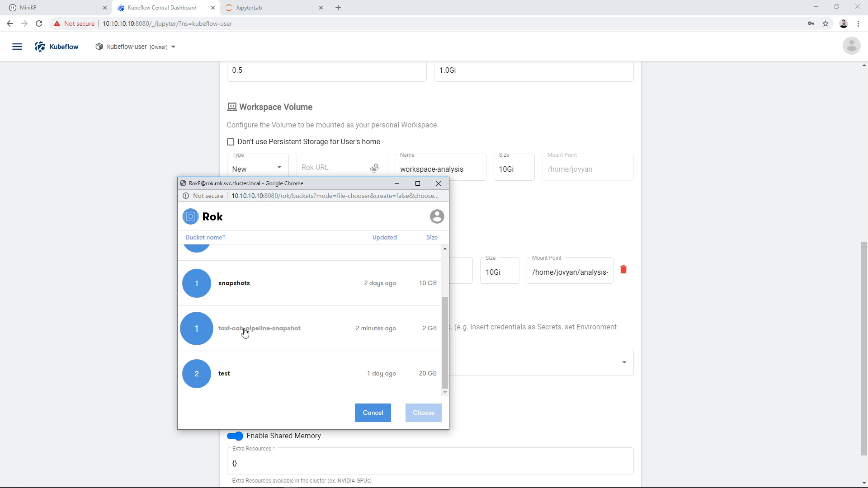This screenshot has height=488, width=868.
Task: Click workspace Mount Point /home/jovyan field
Action: (588, 168)
